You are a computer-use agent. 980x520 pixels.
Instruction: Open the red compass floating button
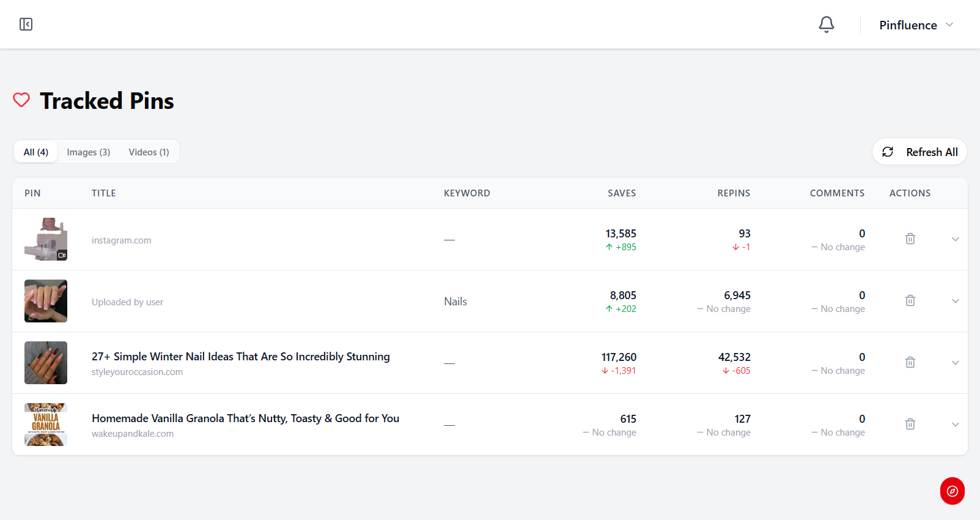(x=952, y=491)
